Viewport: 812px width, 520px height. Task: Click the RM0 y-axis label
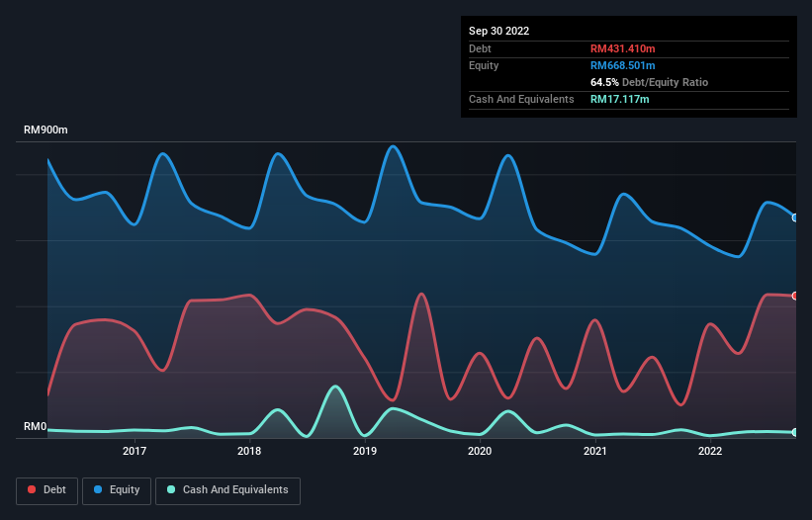pyautogui.click(x=36, y=427)
